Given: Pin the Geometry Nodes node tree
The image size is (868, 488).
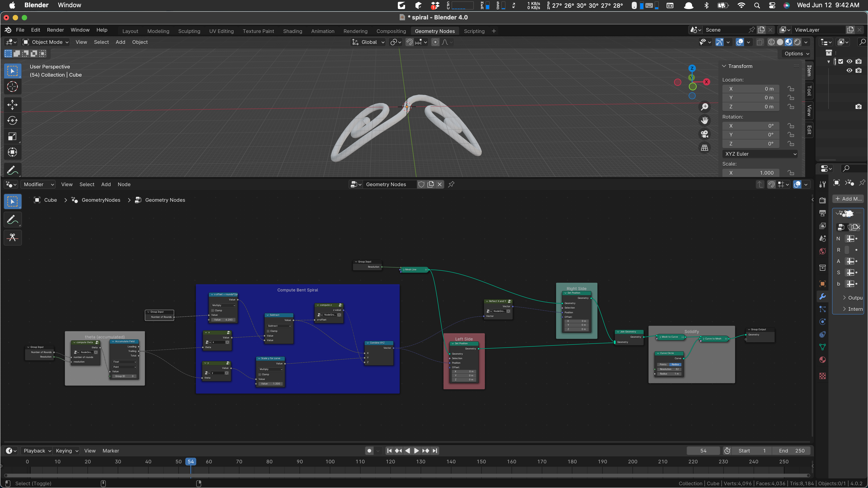Looking at the screenshot, I should [x=451, y=184].
